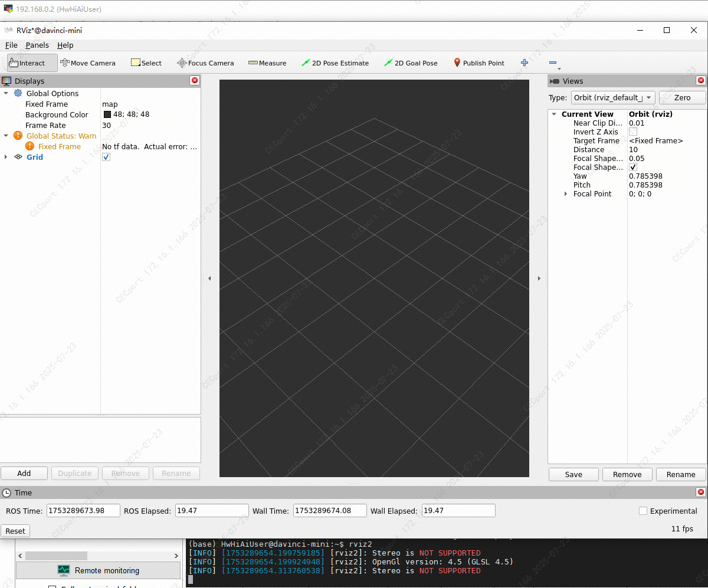Click the Add display button
Image resolution: width=708 pixels, height=588 pixels.
point(24,473)
